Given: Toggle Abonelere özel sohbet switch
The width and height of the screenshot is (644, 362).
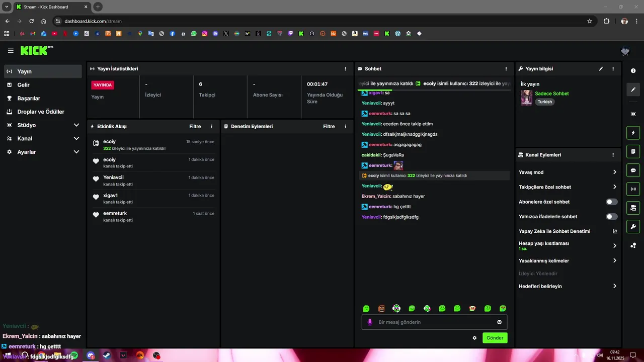Looking at the screenshot, I should [612, 202].
